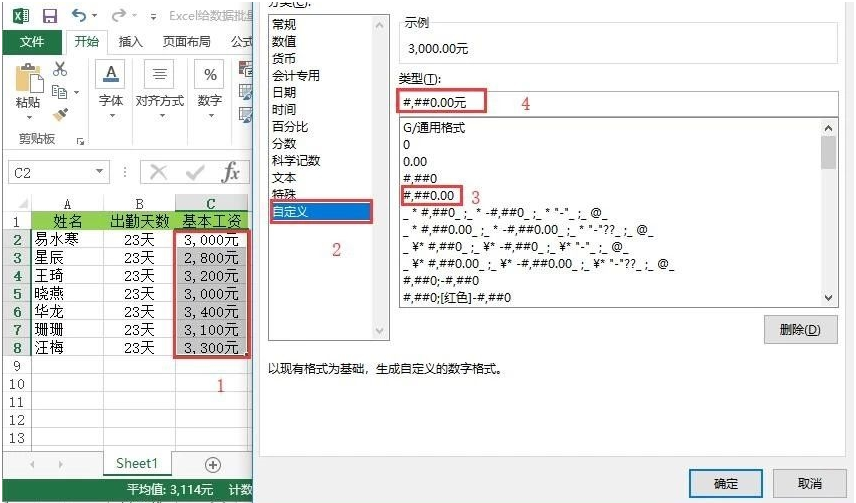Cancel formula entry with X icon

tap(158, 173)
